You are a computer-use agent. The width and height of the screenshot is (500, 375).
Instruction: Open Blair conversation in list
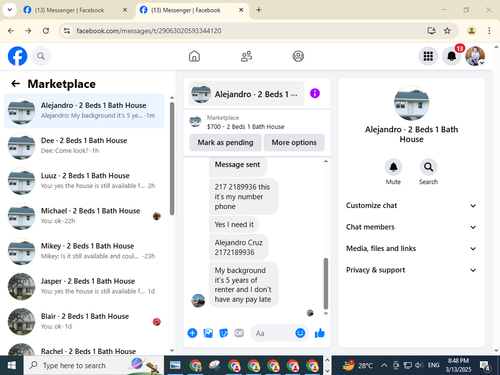tap(84, 322)
